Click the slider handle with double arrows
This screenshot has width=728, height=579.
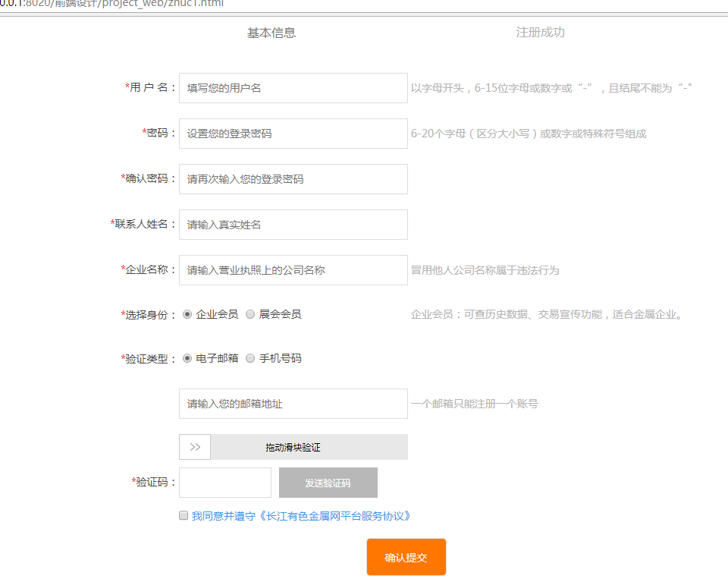pyautogui.click(x=195, y=447)
